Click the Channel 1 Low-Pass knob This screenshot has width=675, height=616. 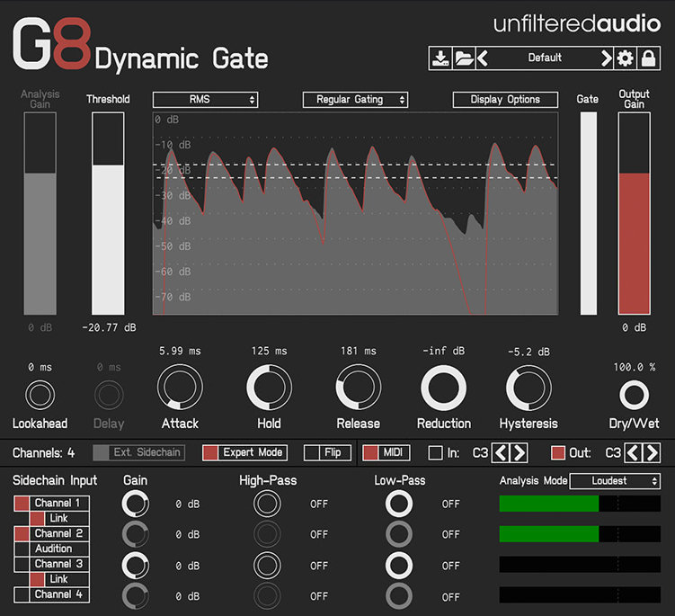(x=399, y=504)
